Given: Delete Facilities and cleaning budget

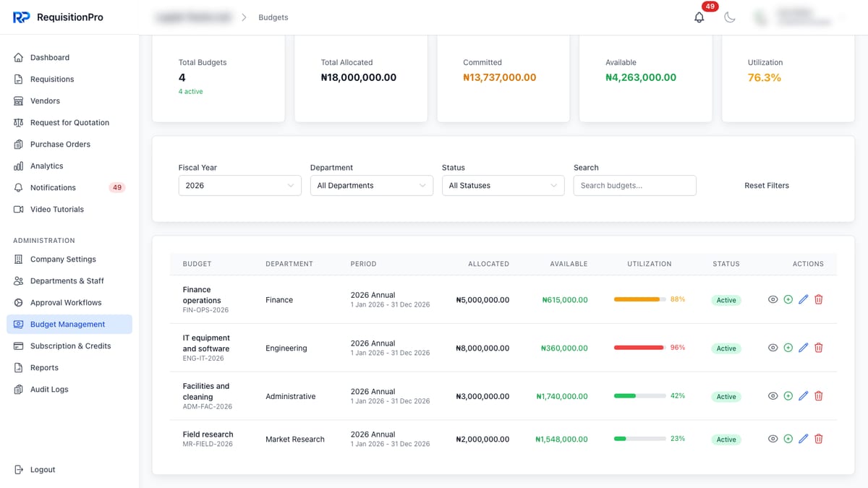Looking at the screenshot, I should 819,396.
